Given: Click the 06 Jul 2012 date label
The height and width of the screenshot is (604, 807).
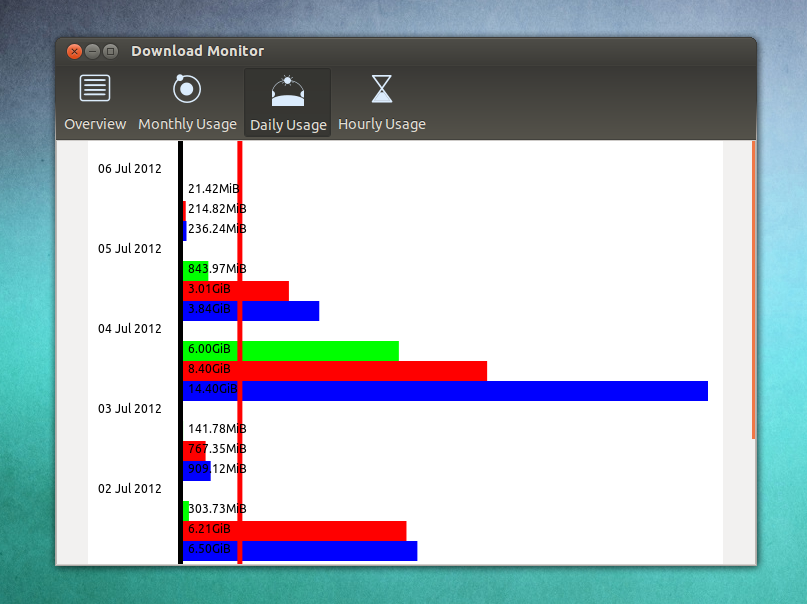Looking at the screenshot, I should click(x=130, y=169).
